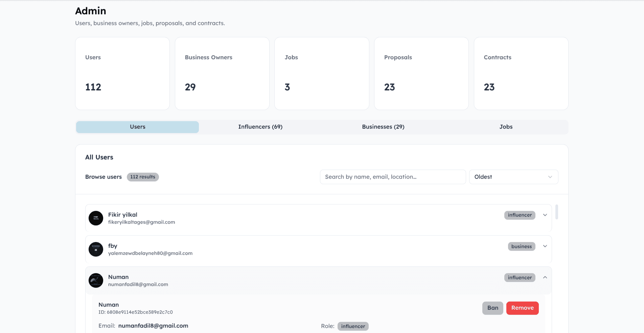Switch to the Influencers (69) tab

pos(260,127)
